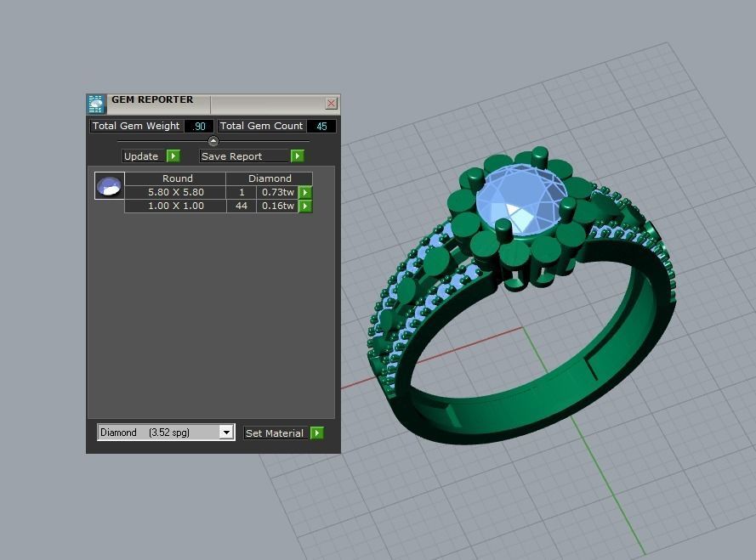Image resolution: width=756 pixels, height=560 pixels.
Task: Open the Diamond material dropdown
Action: (x=166, y=433)
